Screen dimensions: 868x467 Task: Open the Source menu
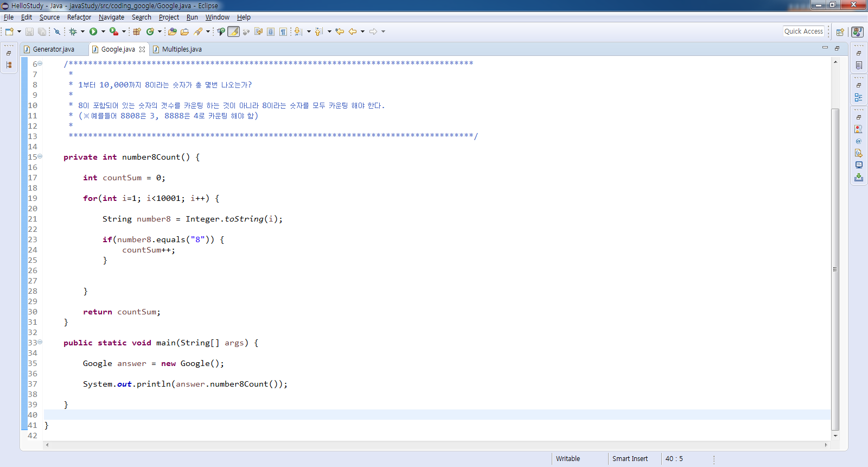coord(49,17)
